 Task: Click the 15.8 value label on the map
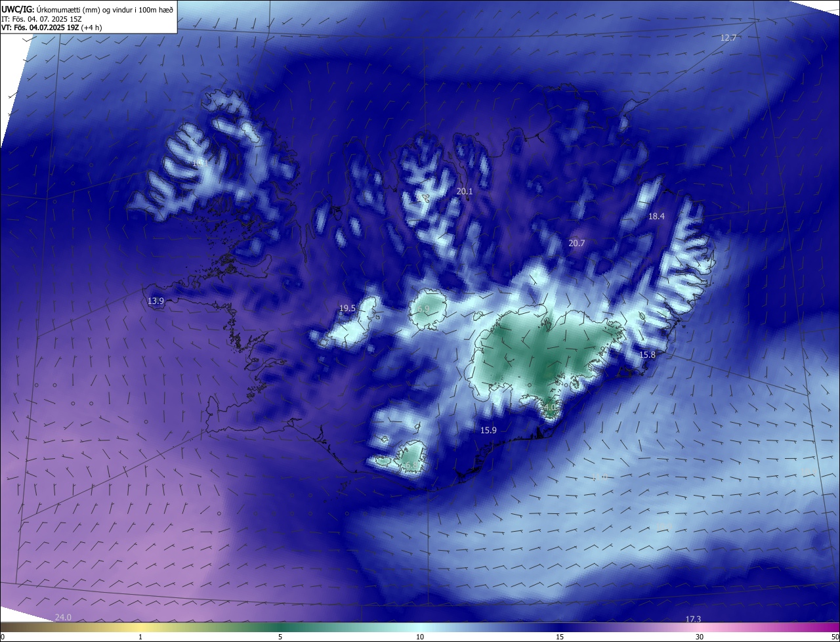tap(647, 354)
